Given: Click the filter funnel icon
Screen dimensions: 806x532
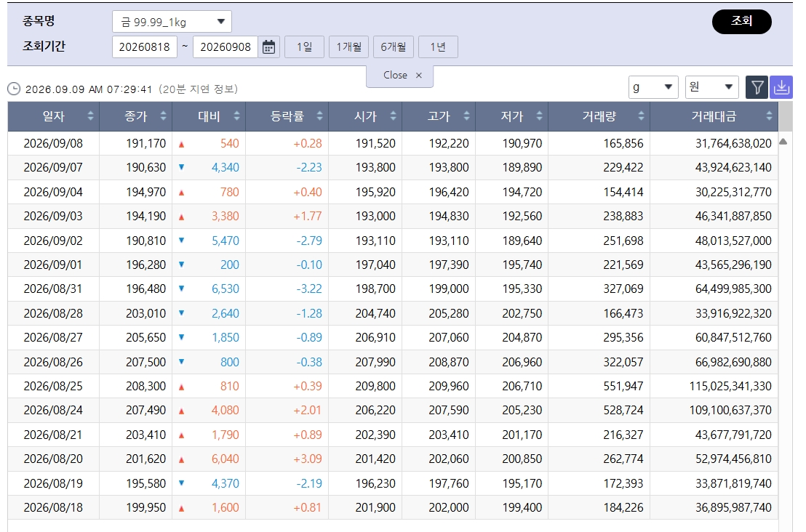Looking at the screenshot, I should coord(757,87).
